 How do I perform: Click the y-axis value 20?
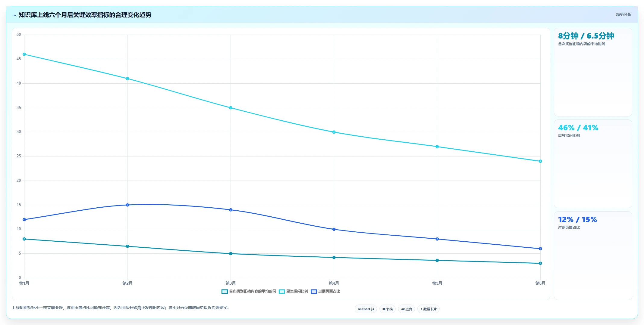pyautogui.click(x=19, y=181)
